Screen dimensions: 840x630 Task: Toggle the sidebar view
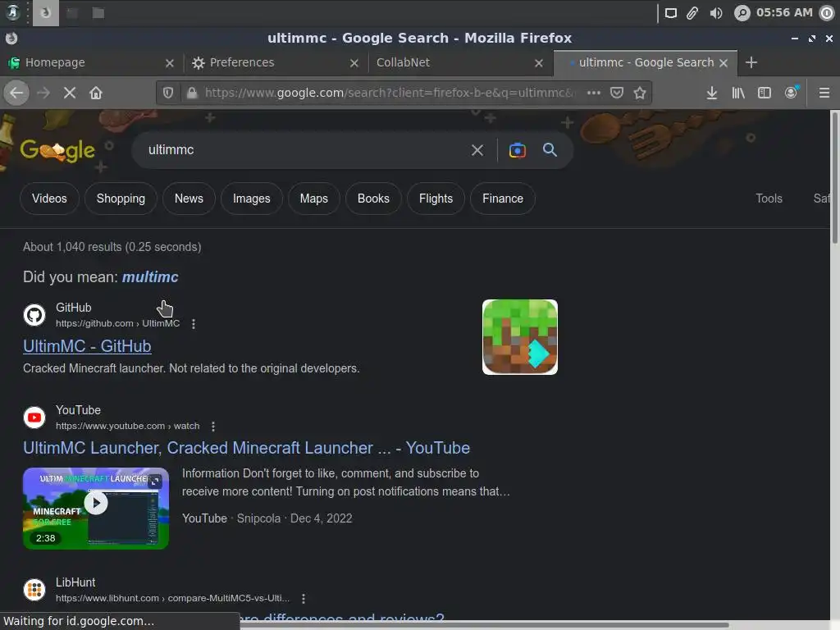click(765, 94)
